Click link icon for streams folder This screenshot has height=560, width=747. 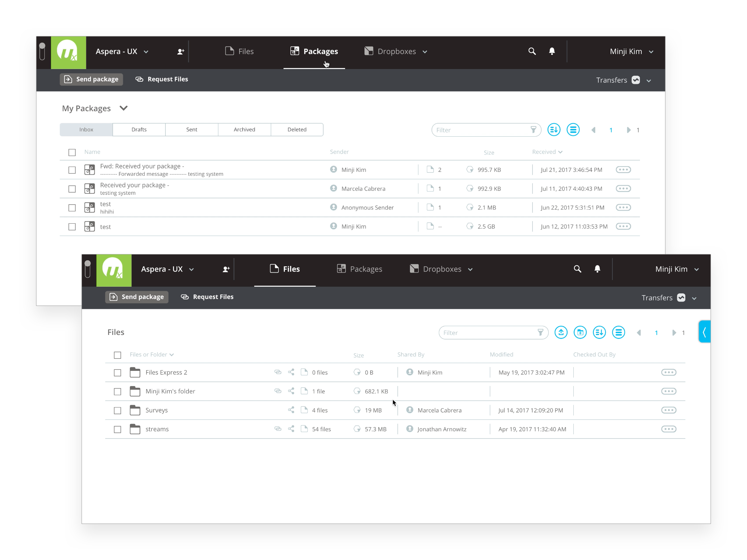278,429
